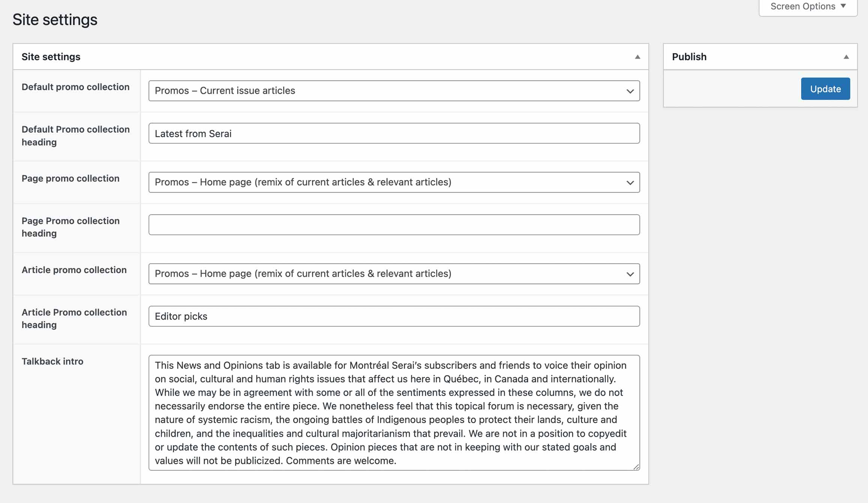
Task: Click the Site settings panel heading
Action: click(51, 57)
